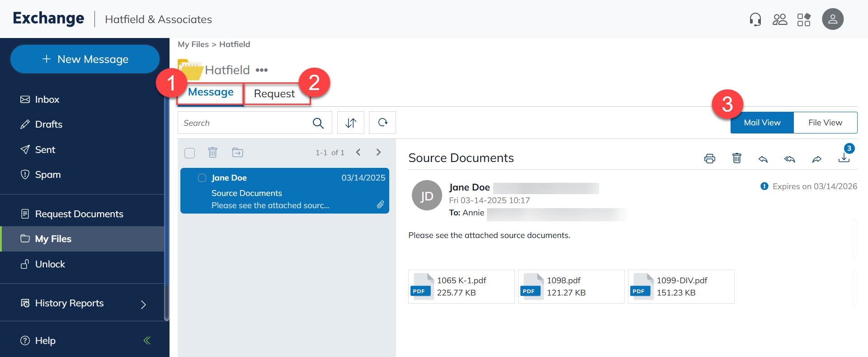Open Hatfield folder more options
This screenshot has width=868, height=357.
tap(262, 70)
